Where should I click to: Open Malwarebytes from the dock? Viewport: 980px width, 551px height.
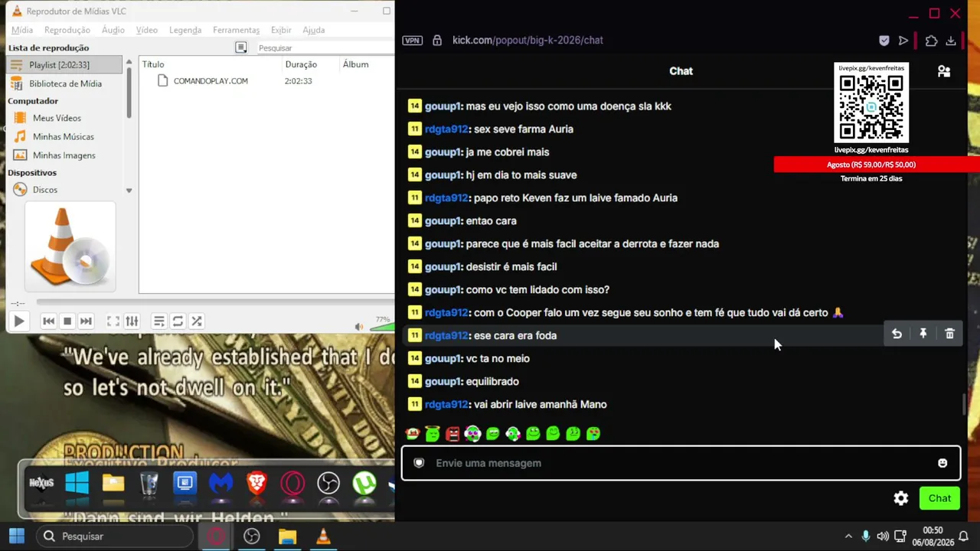click(x=220, y=483)
